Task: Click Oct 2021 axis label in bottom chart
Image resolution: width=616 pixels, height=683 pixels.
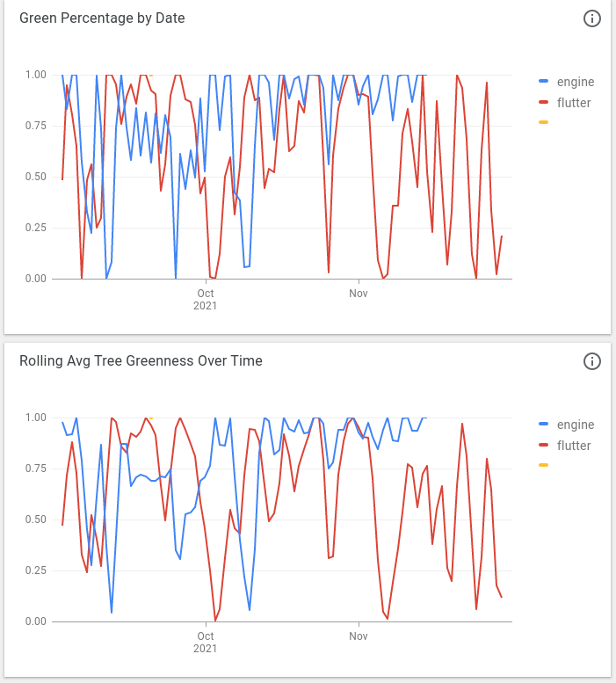Action: point(205,643)
